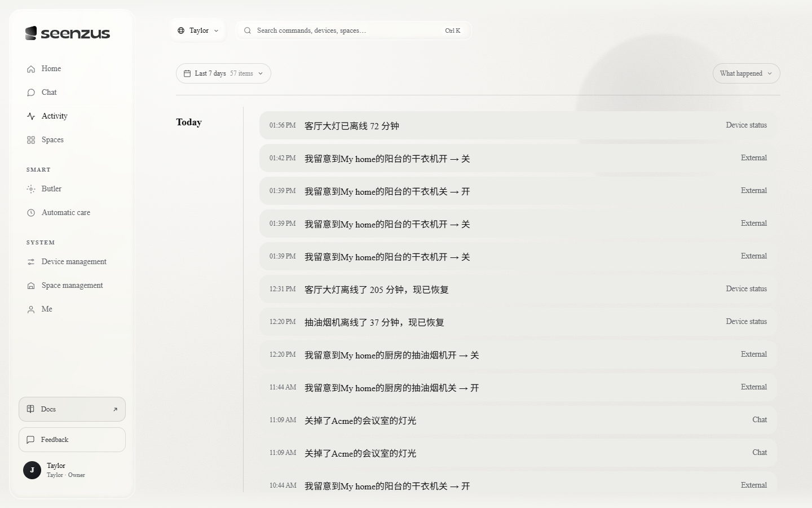Click the calendar icon in date filter
The width and height of the screenshot is (812, 508).
click(187, 73)
